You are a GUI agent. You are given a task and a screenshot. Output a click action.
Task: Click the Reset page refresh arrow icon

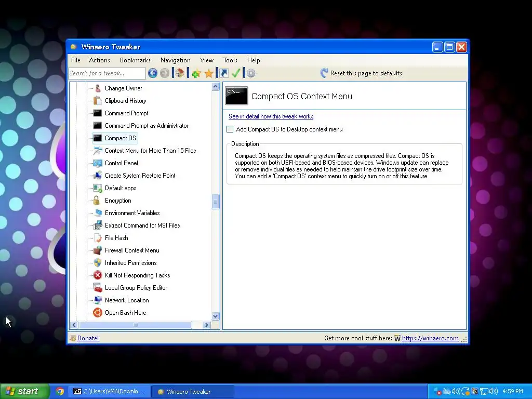click(324, 73)
